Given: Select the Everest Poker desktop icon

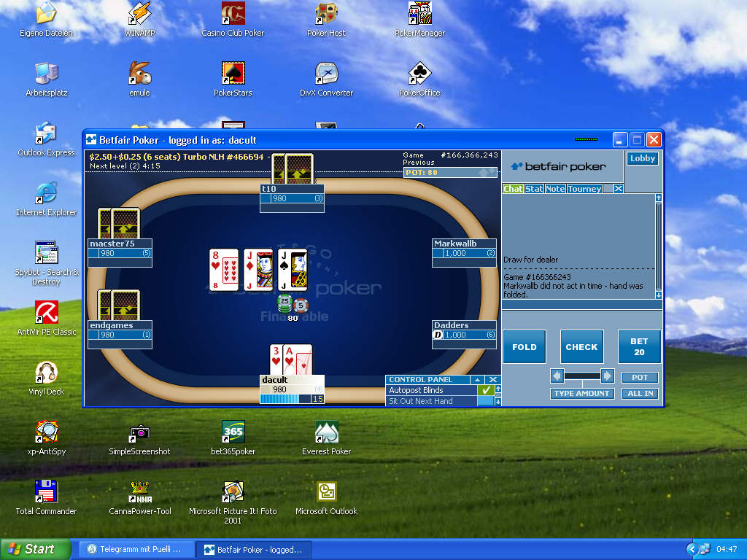Looking at the screenshot, I should pos(326,432).
